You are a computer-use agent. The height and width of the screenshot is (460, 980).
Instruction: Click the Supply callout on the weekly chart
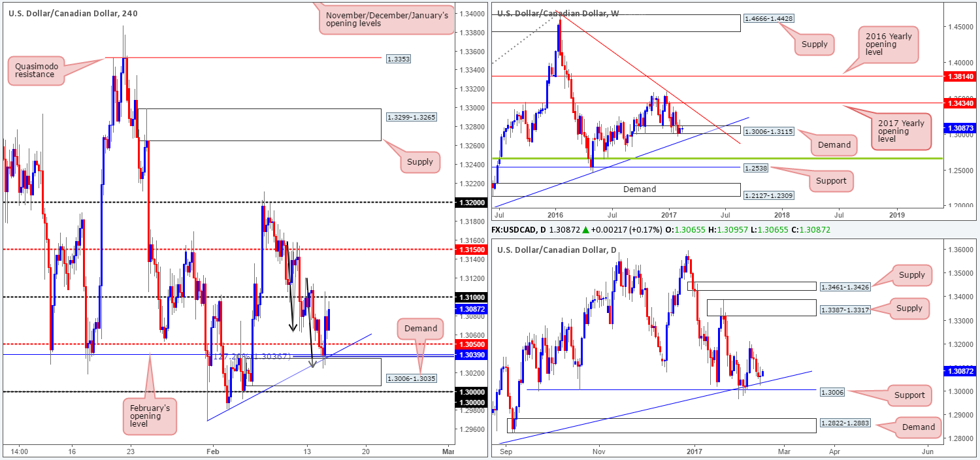click(x=815, y=44)
